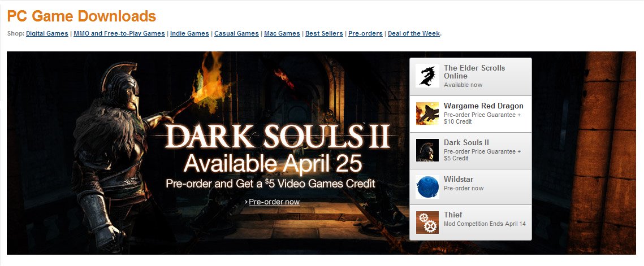Image resolution: width=644 pixels, height=266 pixels.
Task: Click the Pre-order now banner link
Action: 274,202
